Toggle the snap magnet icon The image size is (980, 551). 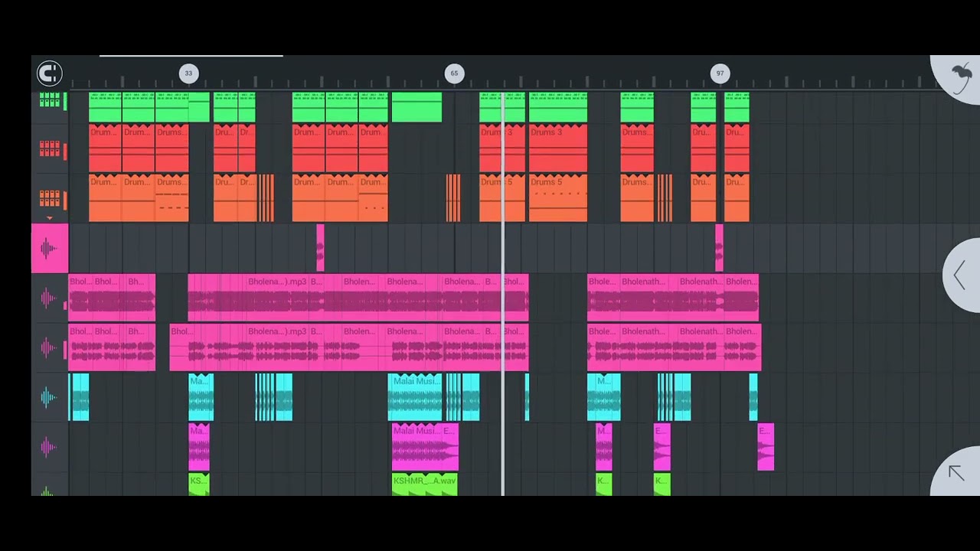pyautogui.click(x=49, y=73)
